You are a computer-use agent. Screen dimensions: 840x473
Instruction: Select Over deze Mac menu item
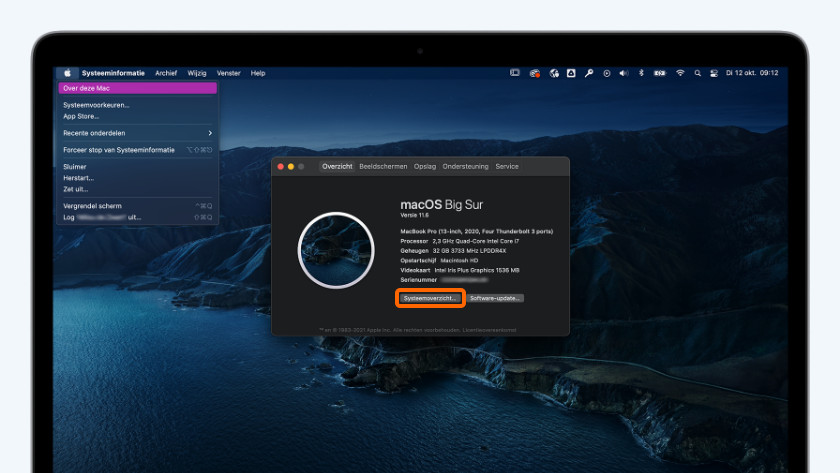pyautogui.click(x=138, y=88)
